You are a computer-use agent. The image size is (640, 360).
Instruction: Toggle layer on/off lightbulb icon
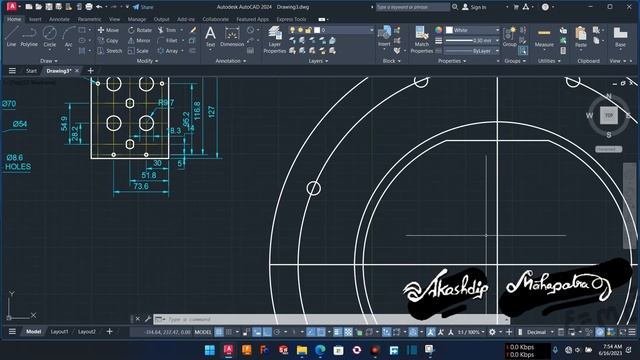(292, 30)
